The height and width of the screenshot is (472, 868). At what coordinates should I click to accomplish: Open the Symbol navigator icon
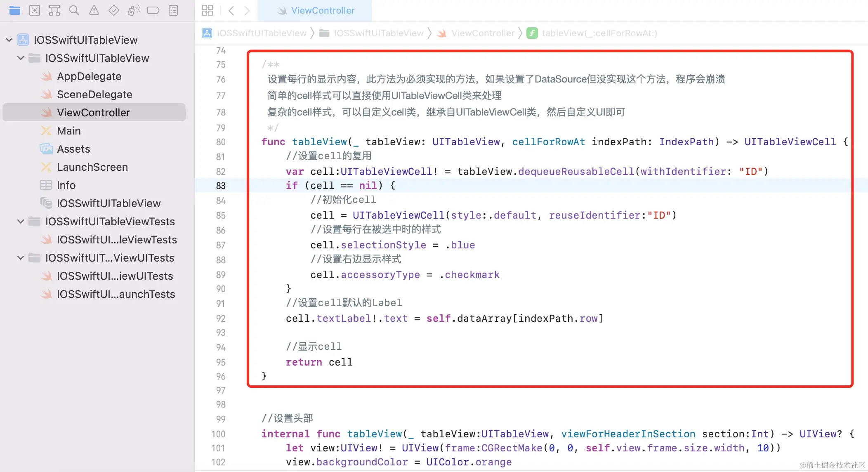pos(54,10)
